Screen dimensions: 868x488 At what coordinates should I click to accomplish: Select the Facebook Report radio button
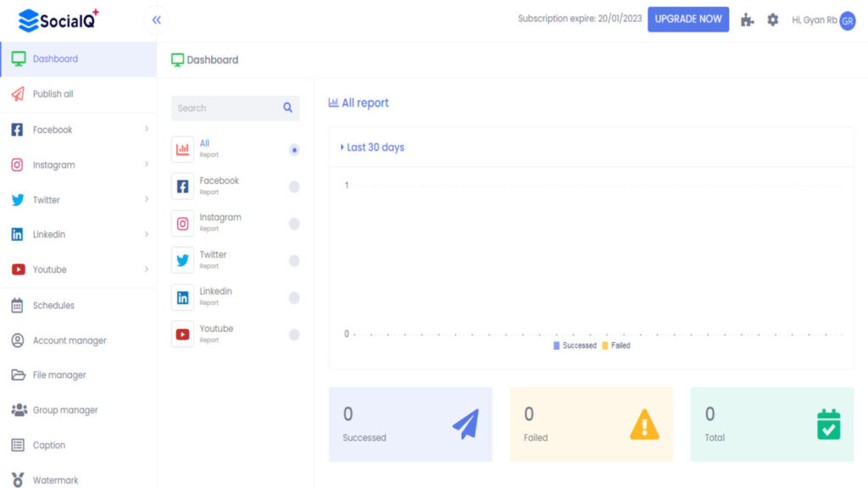click(294, 187)
